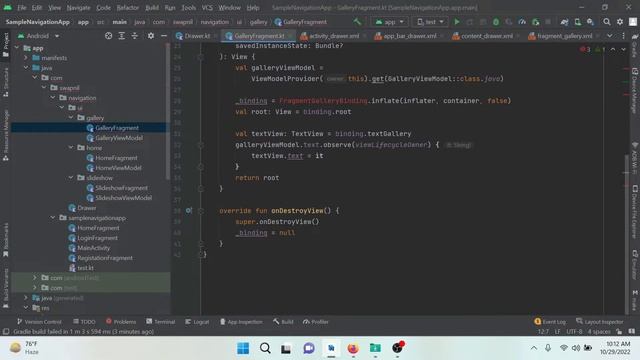Image resolution: width=640 pixels, height=360 pixels.
Task: Click override gutter icon beside onDestroyView
Action: (x=189, y=211)
